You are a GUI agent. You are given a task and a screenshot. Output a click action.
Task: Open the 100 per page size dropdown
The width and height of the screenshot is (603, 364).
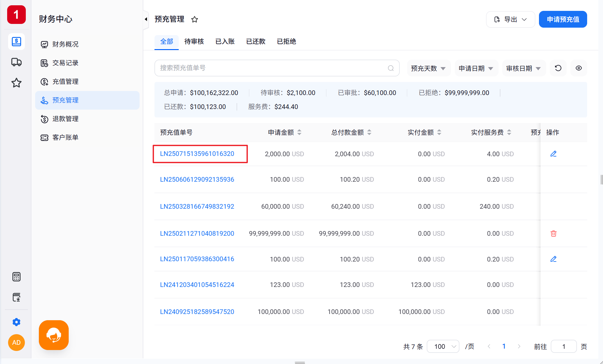[x=443, y=346]
